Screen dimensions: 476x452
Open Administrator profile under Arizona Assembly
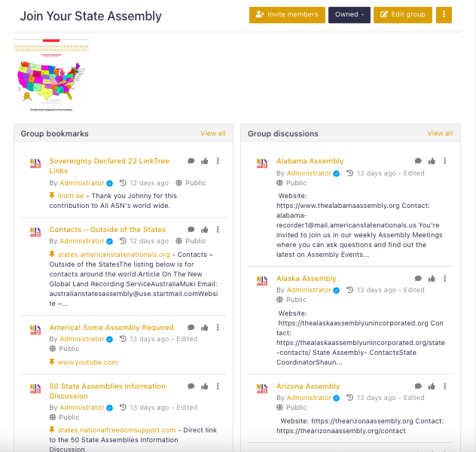coord(308,398)
